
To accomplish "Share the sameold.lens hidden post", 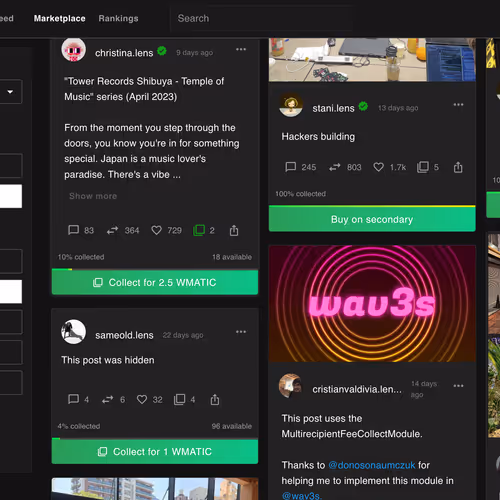I will click(x=215, y=399).
